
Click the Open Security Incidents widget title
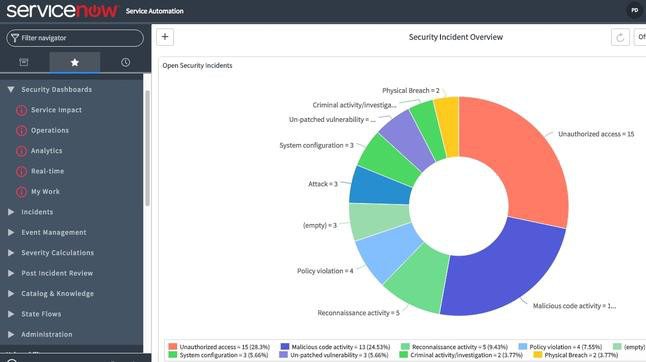pyautogui.click(x=197, y=65)
